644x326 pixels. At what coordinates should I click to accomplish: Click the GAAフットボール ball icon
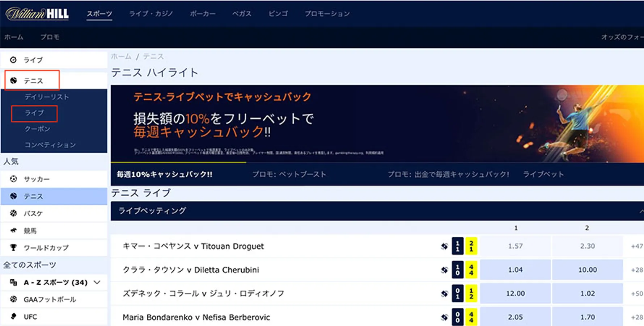coord(13,299)
